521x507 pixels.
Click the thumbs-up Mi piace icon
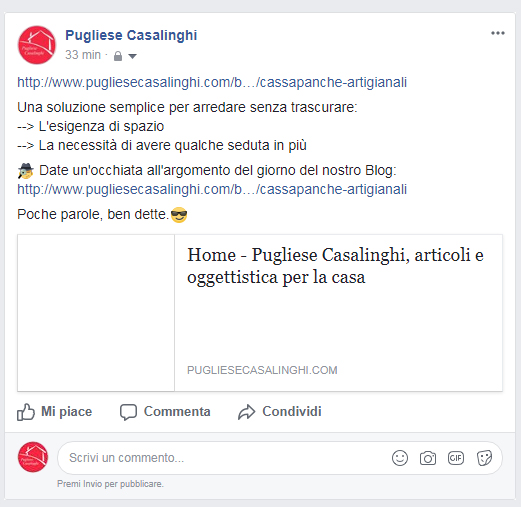pos(26,412)
